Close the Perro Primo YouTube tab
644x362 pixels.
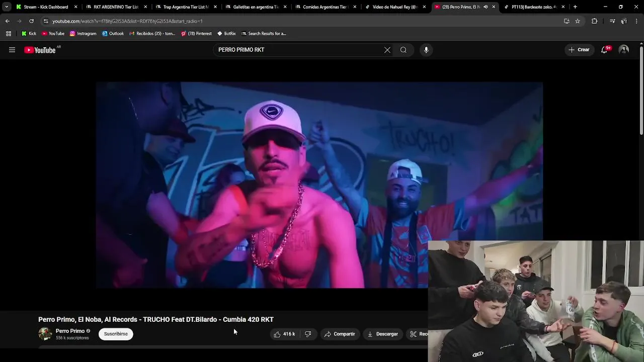[x=494, y=7]
